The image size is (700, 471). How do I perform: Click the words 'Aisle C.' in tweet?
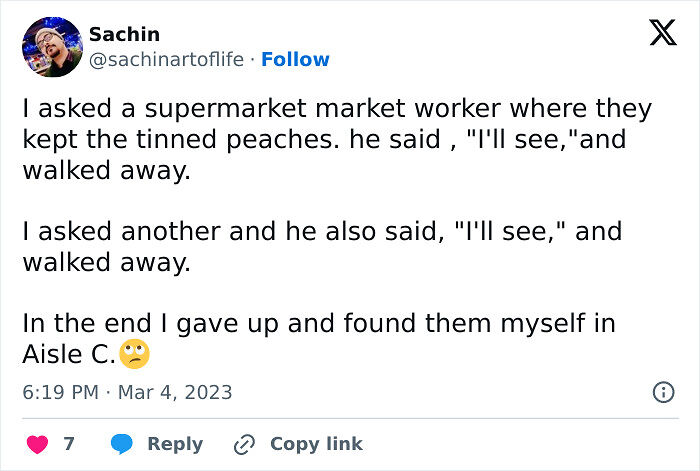tap(68, 354)
